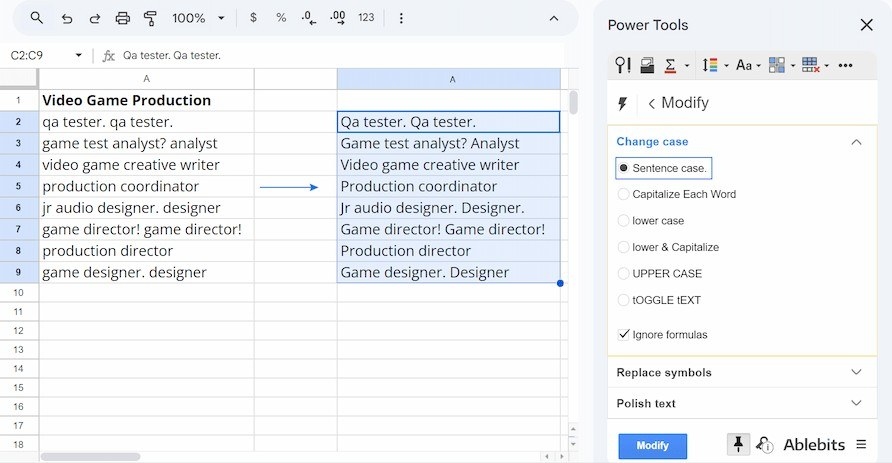Toggle the Ignore formulas checkbox

pos(624,334)
